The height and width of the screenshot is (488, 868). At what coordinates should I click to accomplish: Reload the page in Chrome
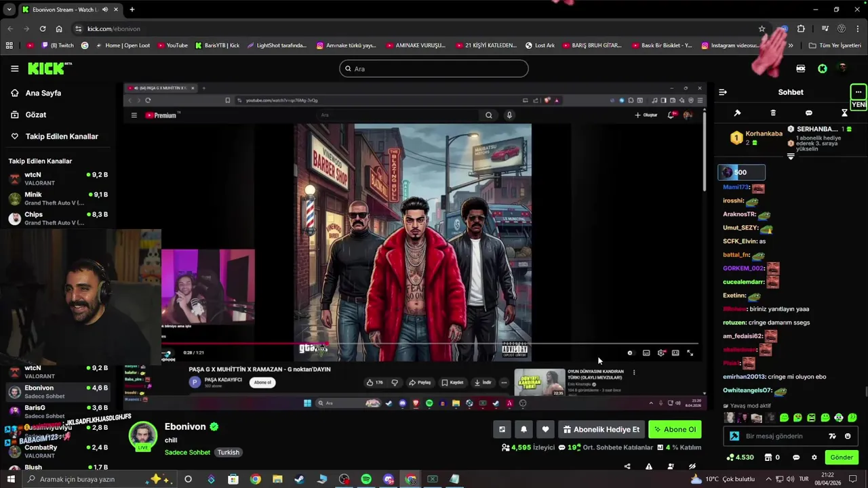tap(43, 28)
